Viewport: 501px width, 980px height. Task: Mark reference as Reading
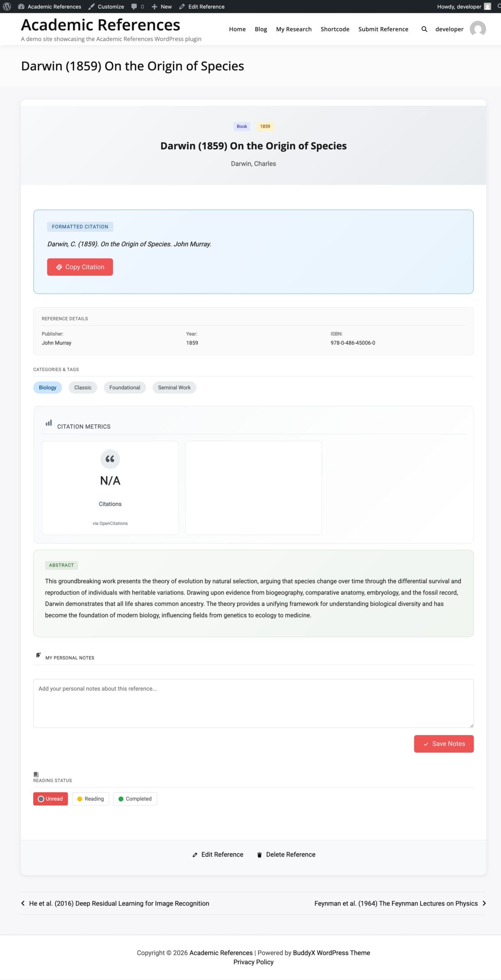click(90, 799)
